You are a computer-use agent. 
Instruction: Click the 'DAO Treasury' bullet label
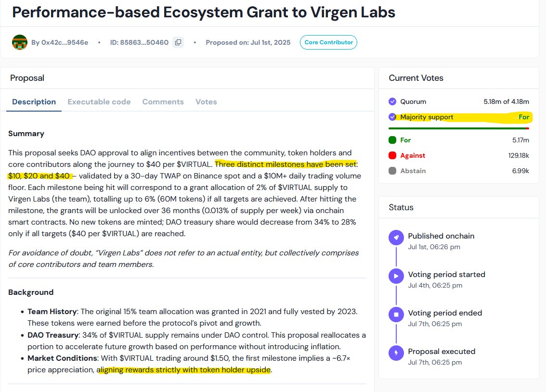pos(53,335)
